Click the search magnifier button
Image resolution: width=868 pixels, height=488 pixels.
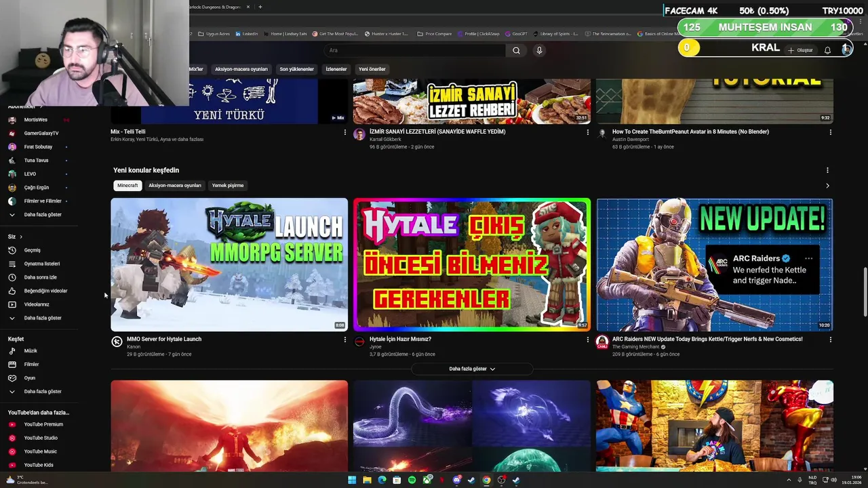point(516,50)
